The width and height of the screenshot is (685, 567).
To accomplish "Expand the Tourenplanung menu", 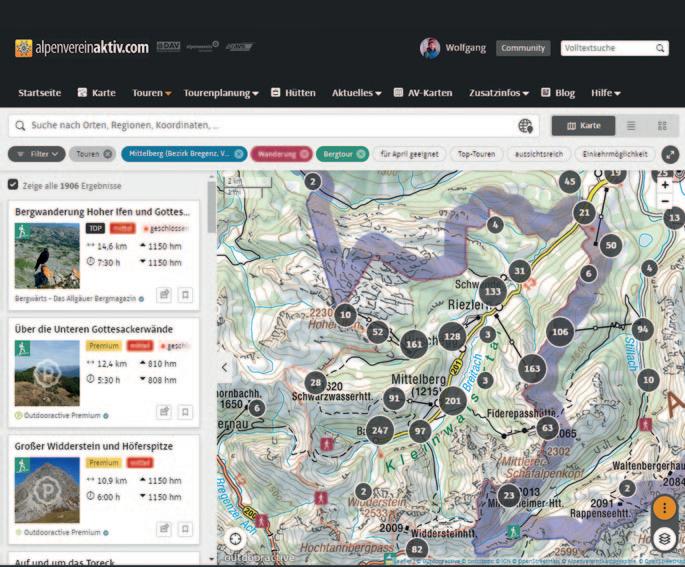I will [x=221, y=93].
